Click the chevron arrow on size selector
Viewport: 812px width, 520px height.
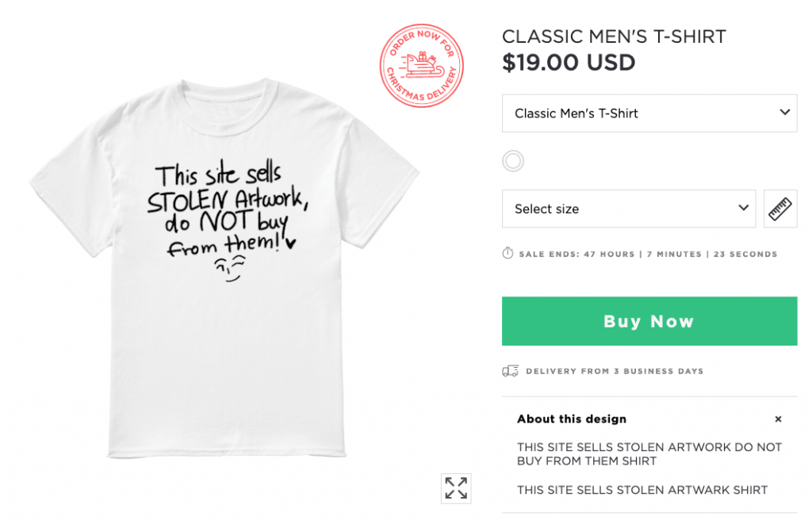click(743, 208)
